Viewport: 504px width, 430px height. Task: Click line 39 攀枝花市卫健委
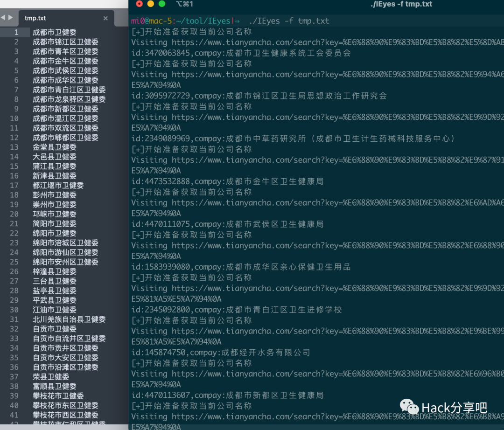point(58,396)
